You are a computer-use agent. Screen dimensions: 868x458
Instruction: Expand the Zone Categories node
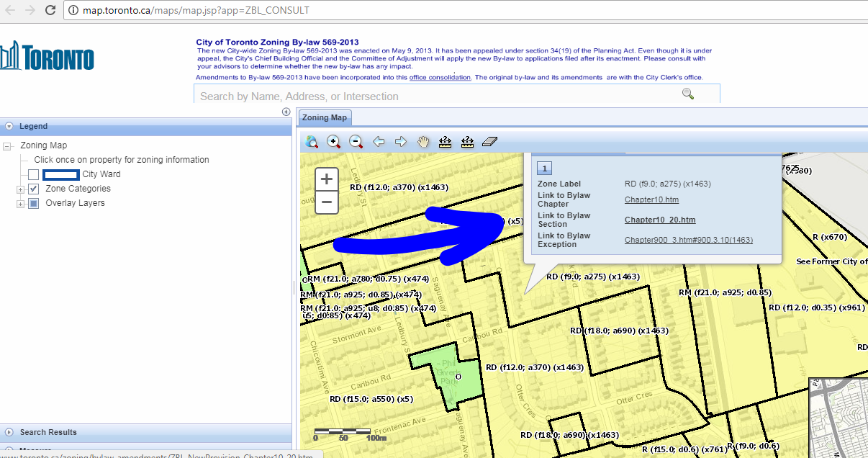tap(20, 189)
